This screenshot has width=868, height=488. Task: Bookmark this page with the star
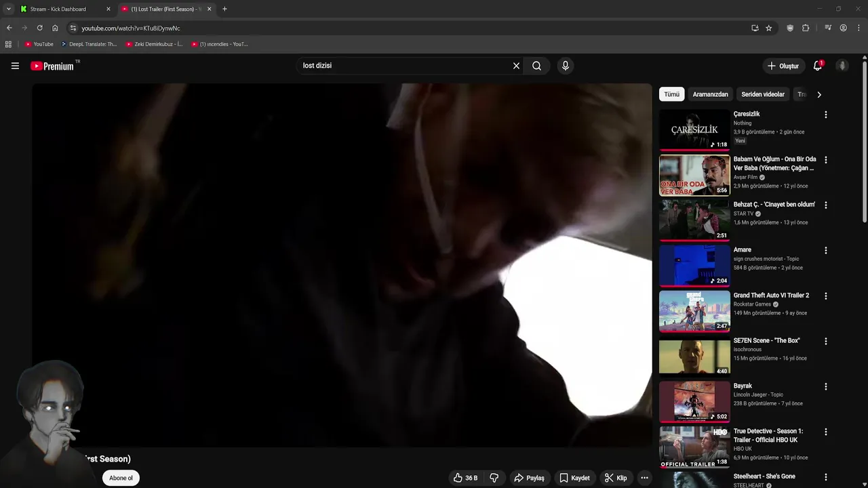pos(768,28)
